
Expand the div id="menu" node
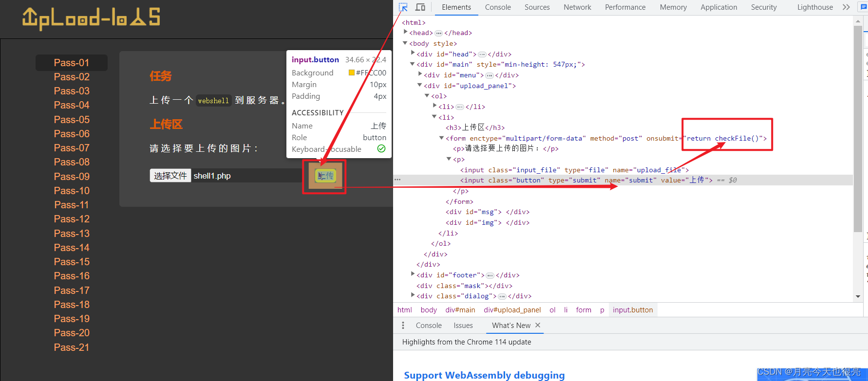click(x=420, y=74)
